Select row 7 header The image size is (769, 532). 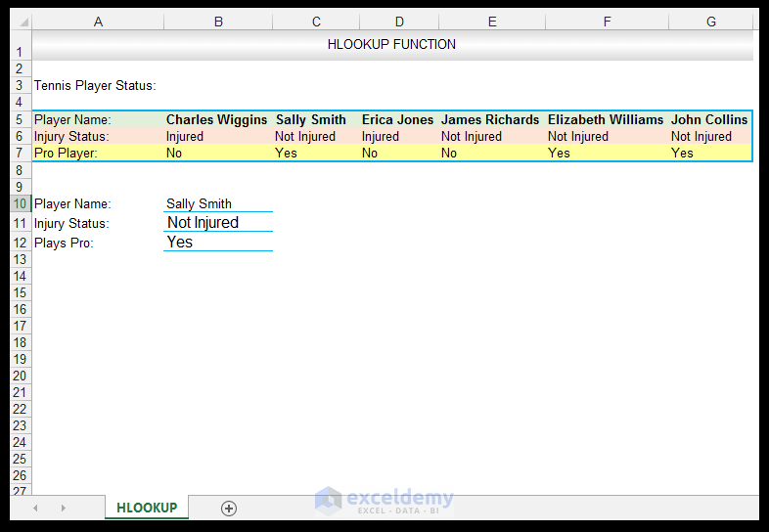(21, 153)
